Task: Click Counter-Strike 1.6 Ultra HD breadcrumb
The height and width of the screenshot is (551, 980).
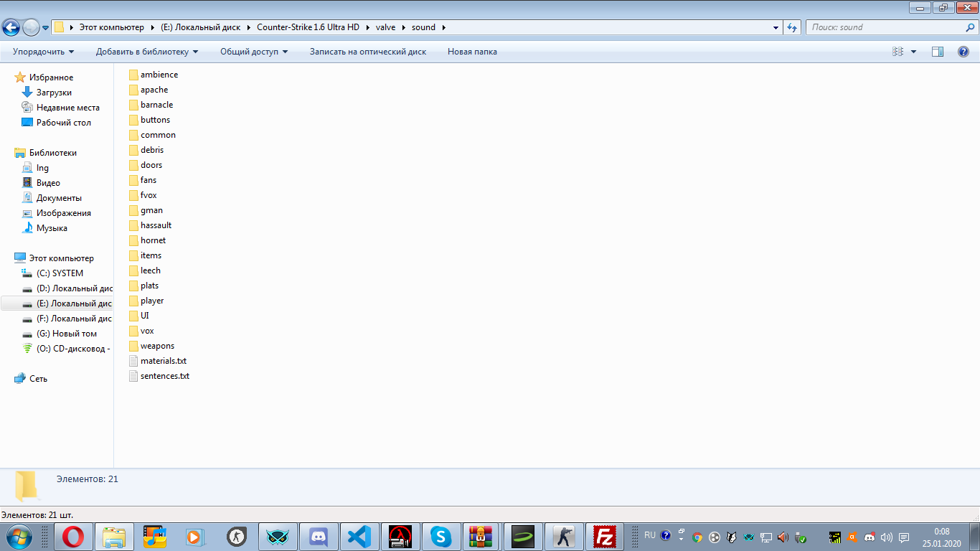Action: [308, 27]
